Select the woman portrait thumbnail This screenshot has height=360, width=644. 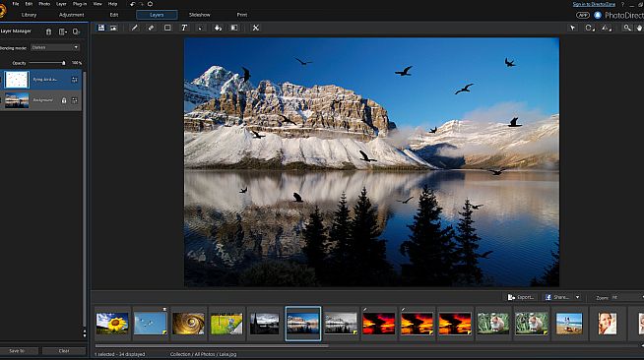(608, 323)
